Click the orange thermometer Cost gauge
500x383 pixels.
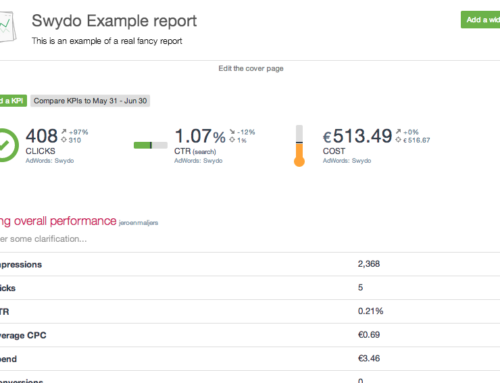click(299, 146)
